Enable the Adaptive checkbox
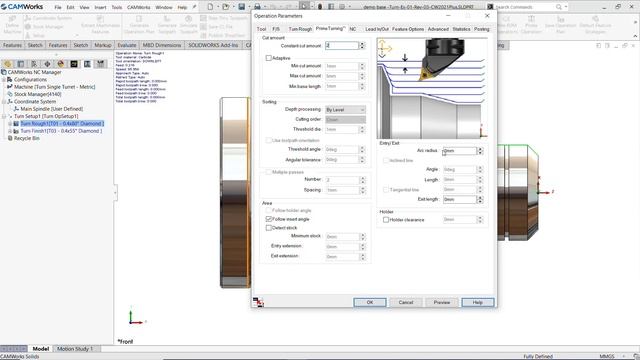The width and height of the screenshot is (640, 360). point(268,58)
